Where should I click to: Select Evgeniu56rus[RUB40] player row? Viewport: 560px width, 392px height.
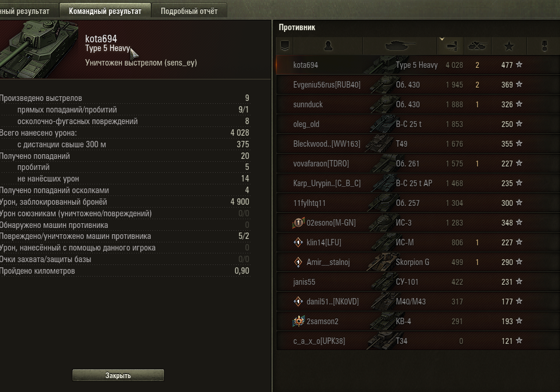click(418, 85)
